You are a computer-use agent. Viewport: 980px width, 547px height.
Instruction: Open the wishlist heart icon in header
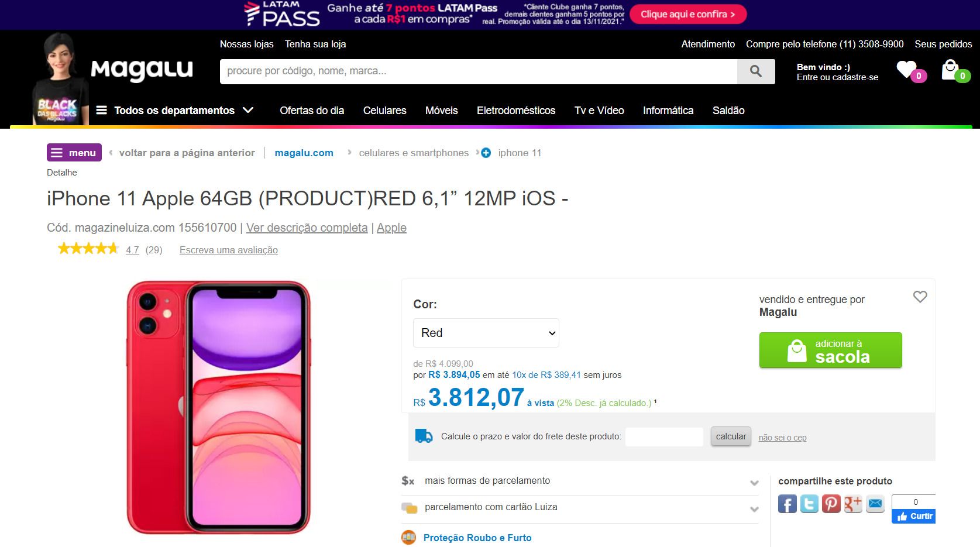907,70
